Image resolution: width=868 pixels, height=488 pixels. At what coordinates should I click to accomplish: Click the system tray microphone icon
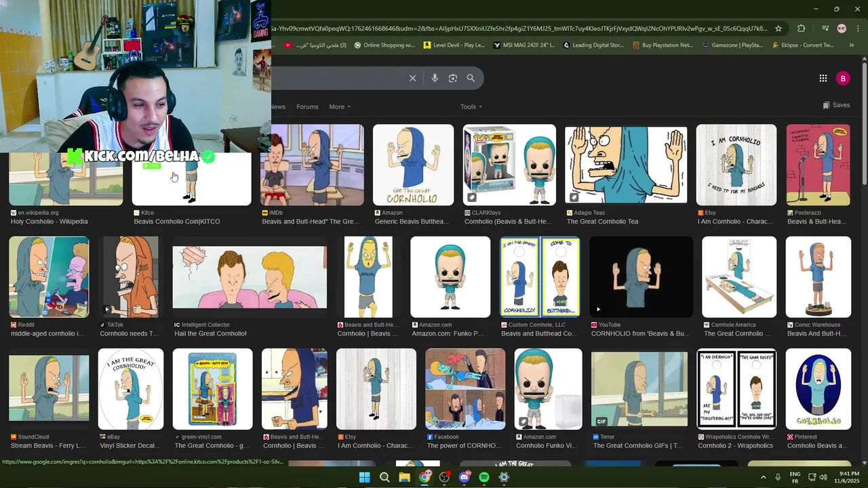778,477
